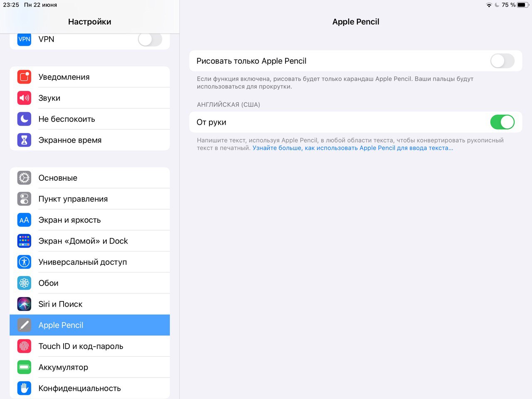Image resolution: width=532 pixels, height=399 pixels.
Task: Tap the Apple Pencil pencil icon
Action: pyautogui.click(x=24, y=325)
